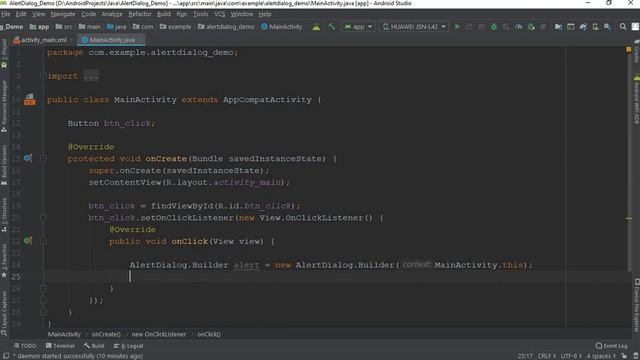The width and height of the screenshot is (640, 360).
Task: Open the HUAWEI JSN-L42 device dropdown
Action: pos(413,27)
